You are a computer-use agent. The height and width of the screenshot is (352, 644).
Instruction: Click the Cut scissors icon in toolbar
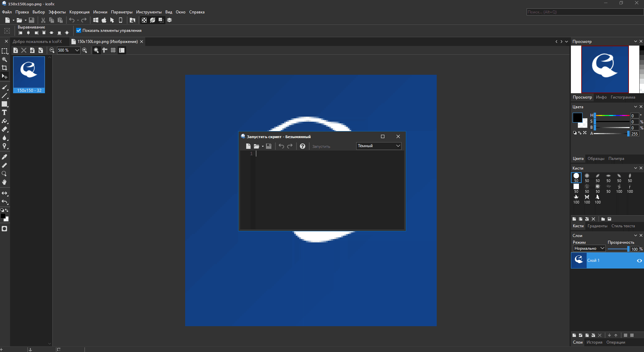click(43, 20)
